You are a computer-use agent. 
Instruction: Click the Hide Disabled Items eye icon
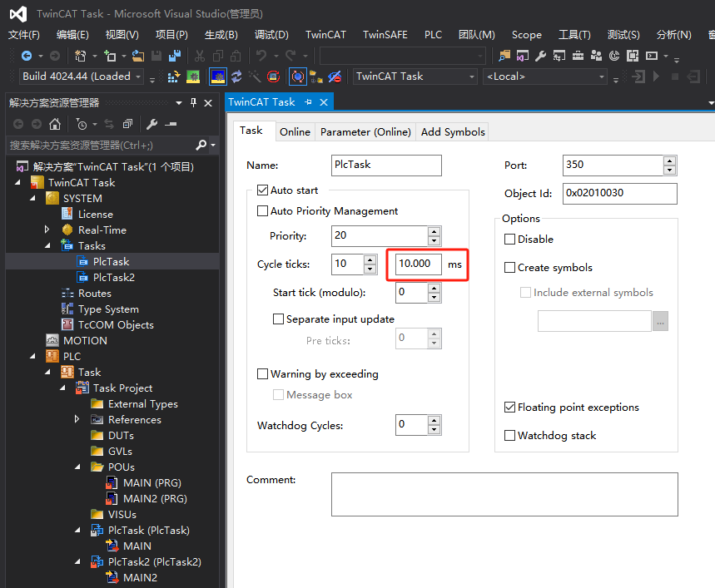coord(335,77)
